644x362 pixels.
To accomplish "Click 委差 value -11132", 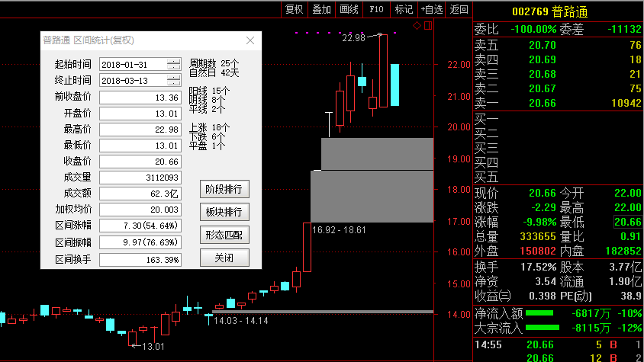I will pos(624,29).
